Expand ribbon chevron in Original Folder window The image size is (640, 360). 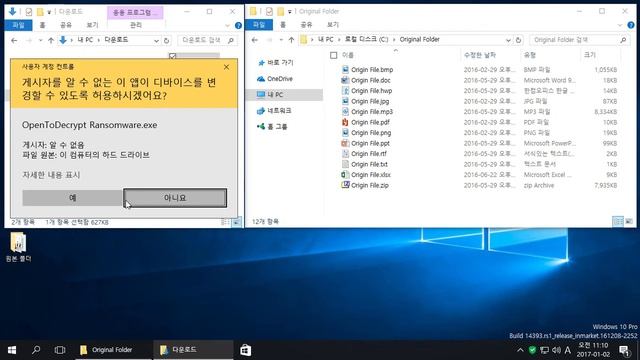click(620, 25)
